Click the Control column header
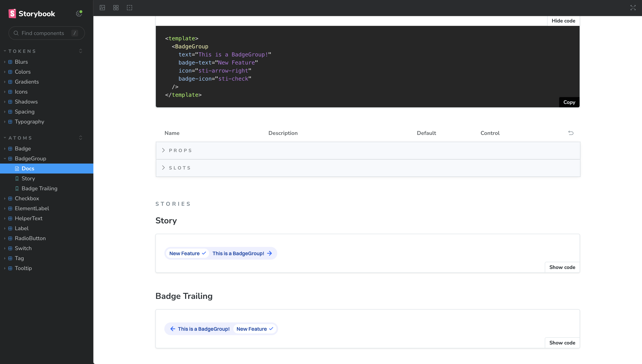The height and width of the screenshot is (364, 642). click(x=490, y=133)
